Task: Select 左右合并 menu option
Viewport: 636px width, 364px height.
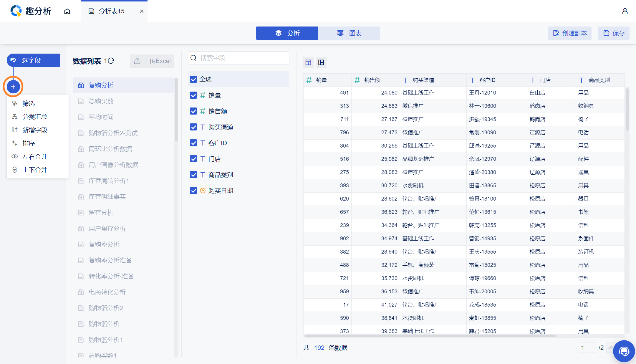Action: [x=35, y=157]
